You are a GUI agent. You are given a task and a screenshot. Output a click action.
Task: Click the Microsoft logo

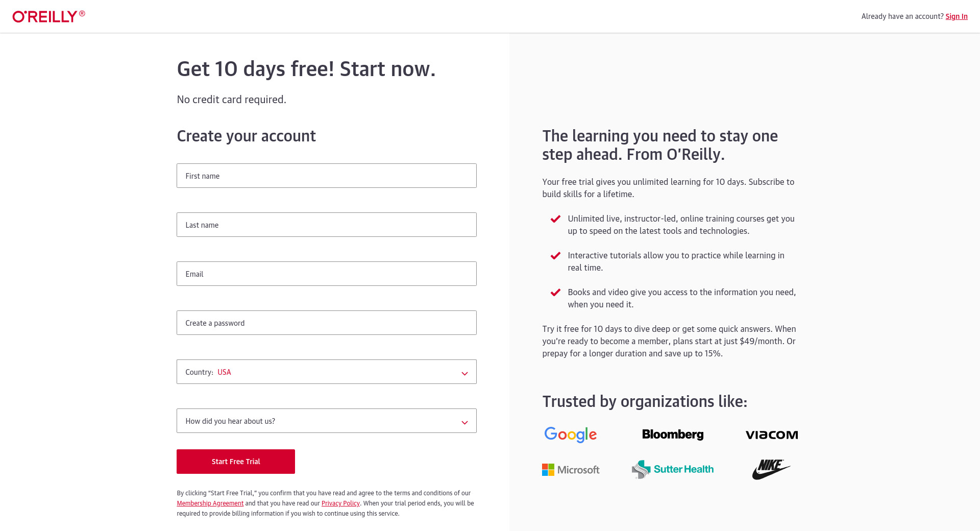point(571,470)
